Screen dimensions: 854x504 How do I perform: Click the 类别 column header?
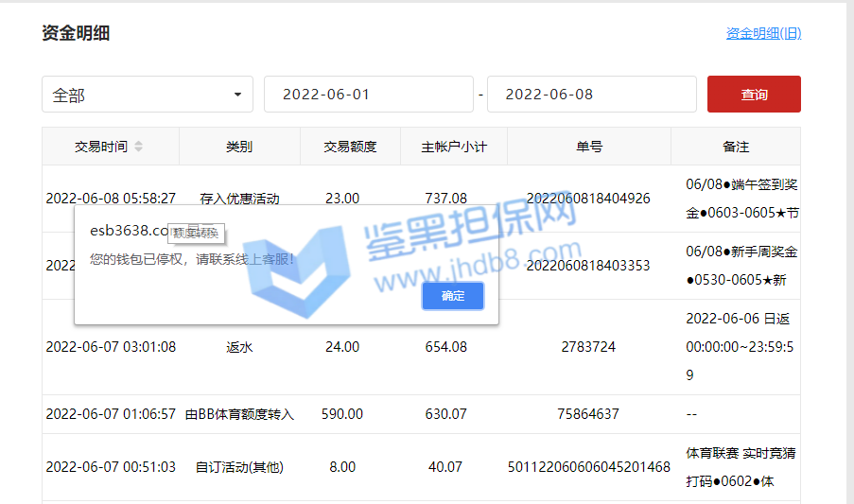[239, 147]
